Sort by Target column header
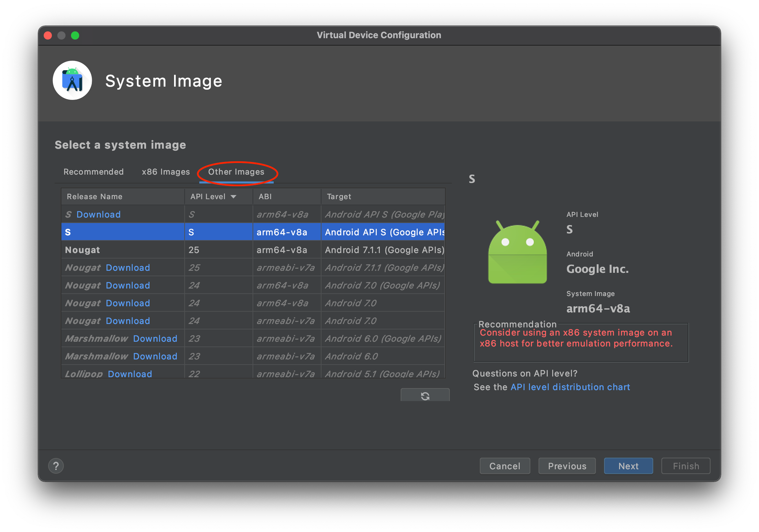Image resolution: width=759 pixels, height=532 pixels. [339, 197]
